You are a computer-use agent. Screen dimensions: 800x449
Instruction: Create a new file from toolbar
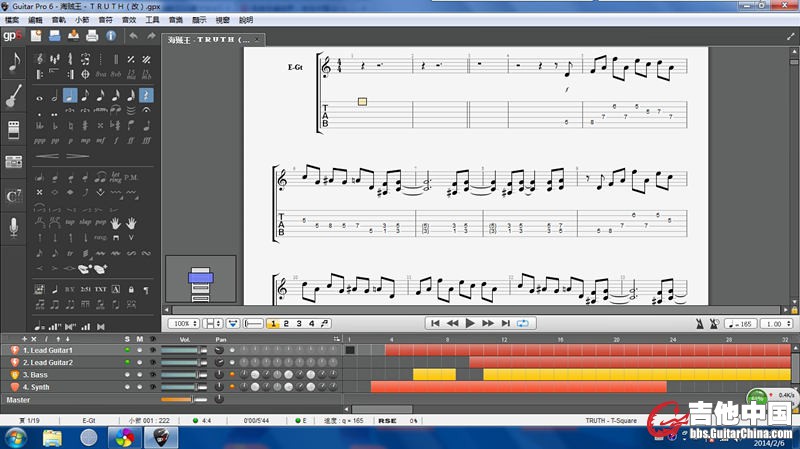tap(36, 36)
